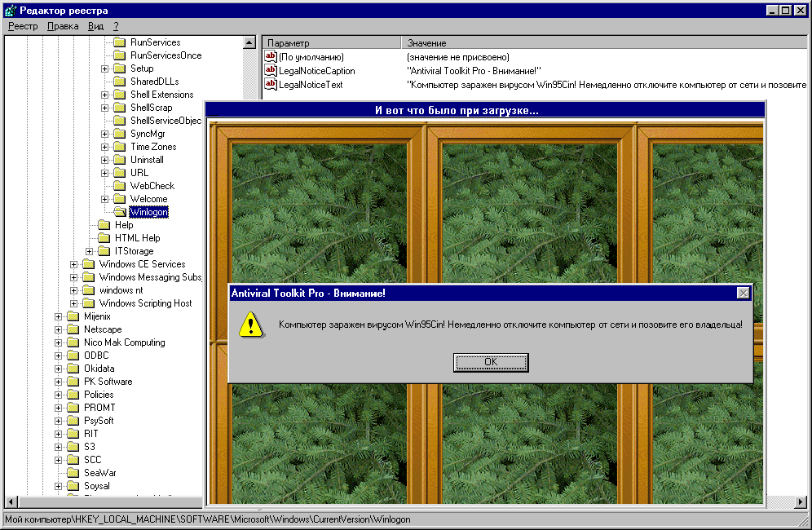Click the LegalNoticeText string value icon
The width and height of the screenshot is (812, 530).
point(271,85)
